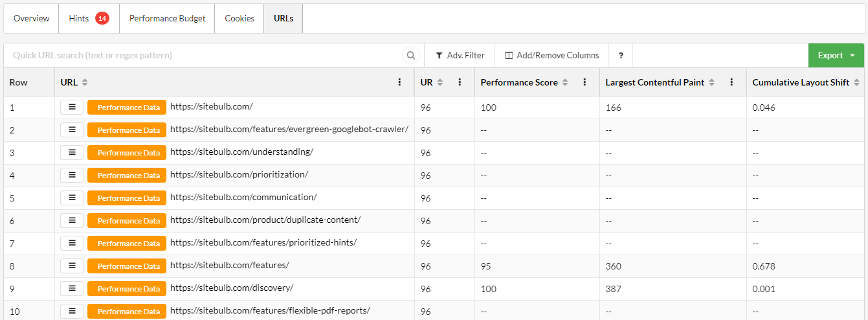Click the sitebulb.com/discovery/ URL text
This screenshot has width=868, height=320.
(x=232, y=288)
